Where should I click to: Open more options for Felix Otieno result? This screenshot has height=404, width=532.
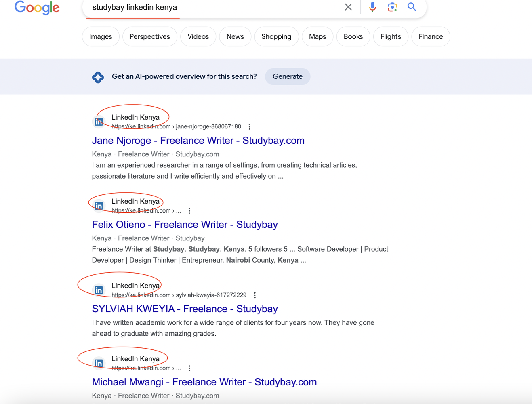(189, 211)
